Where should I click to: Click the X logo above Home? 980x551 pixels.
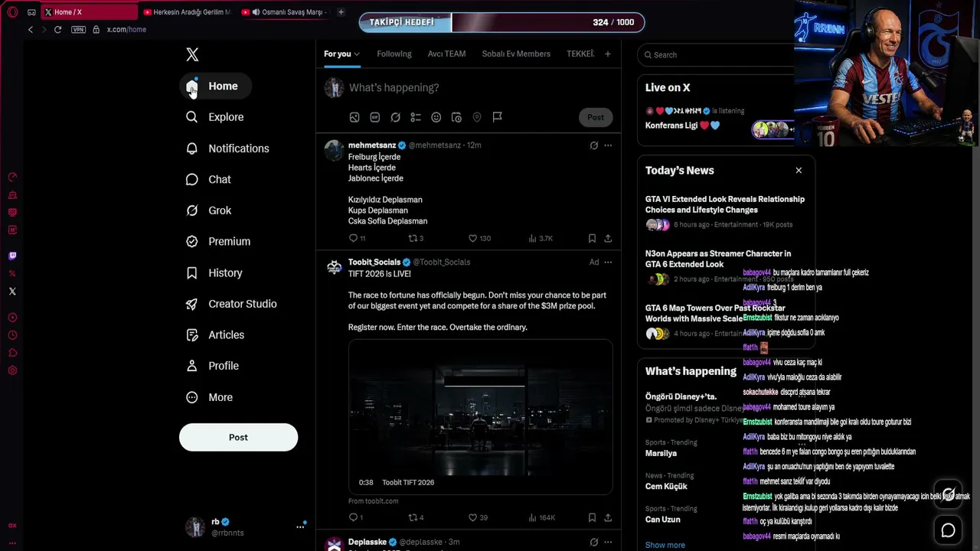192,54
